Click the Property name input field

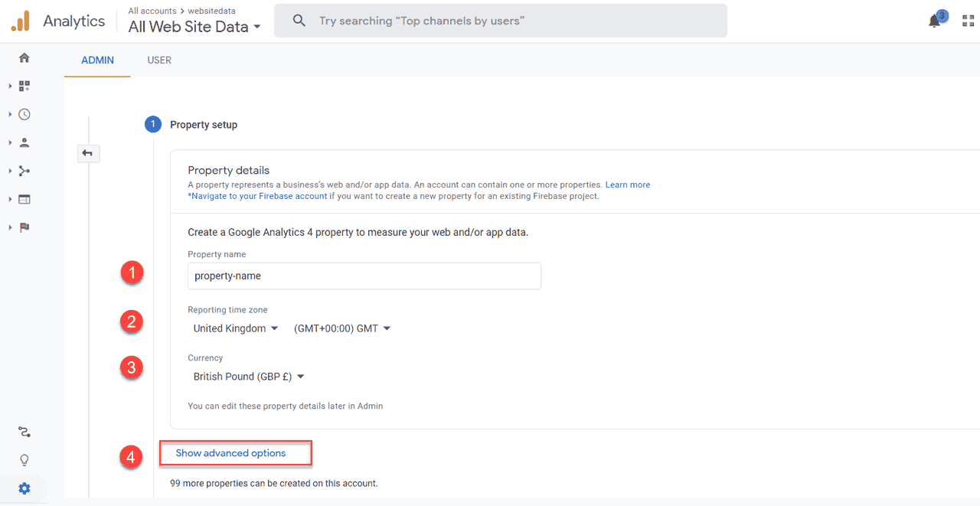coord(364,276)
